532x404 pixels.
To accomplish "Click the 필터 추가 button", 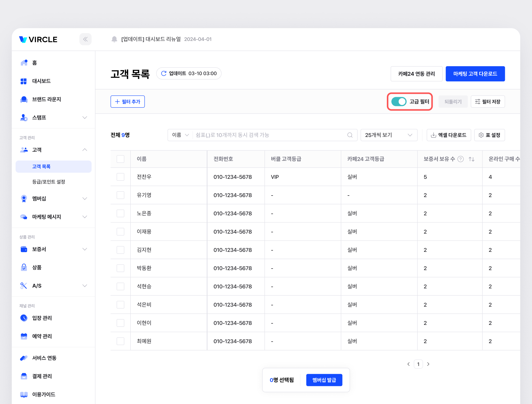I will (127, 101).
